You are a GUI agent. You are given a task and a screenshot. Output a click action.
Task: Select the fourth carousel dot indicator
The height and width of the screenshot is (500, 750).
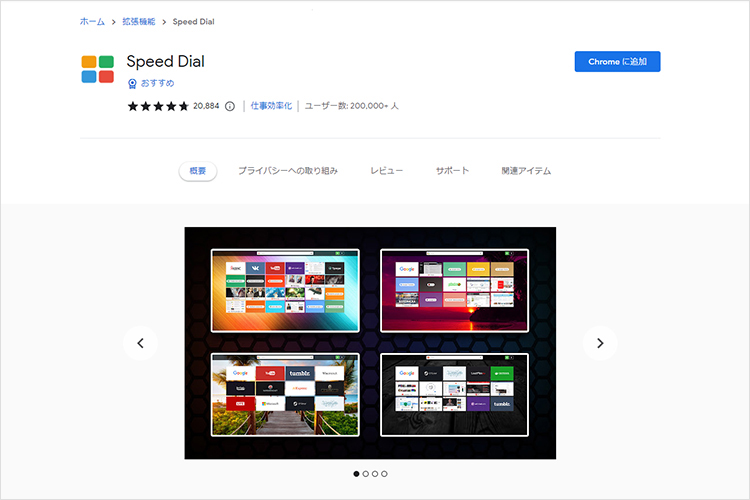point(384,474)
